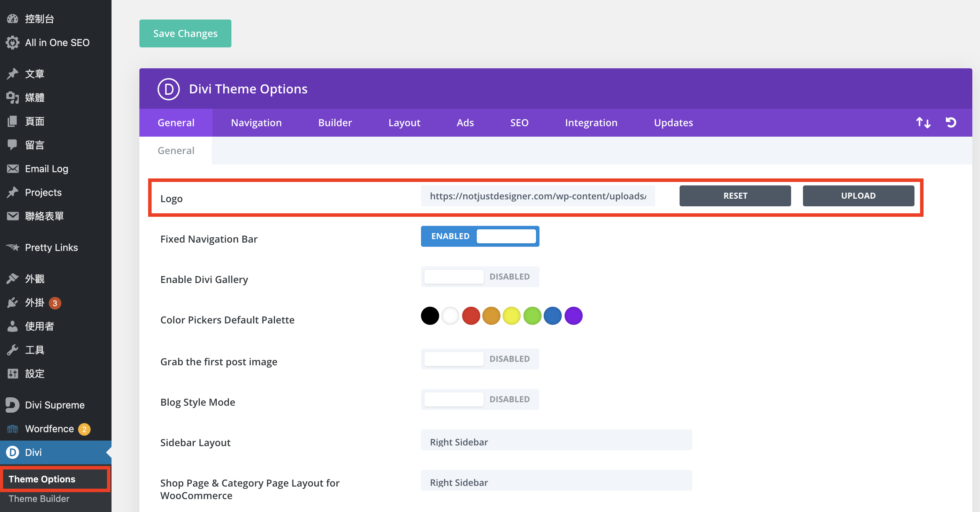Click the plugin updates badge showing 3
The image size is (980, 512).
(55, 303)
